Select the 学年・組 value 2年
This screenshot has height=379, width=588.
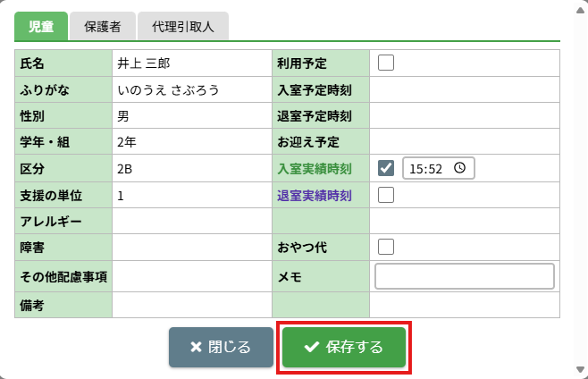(126, 142)
